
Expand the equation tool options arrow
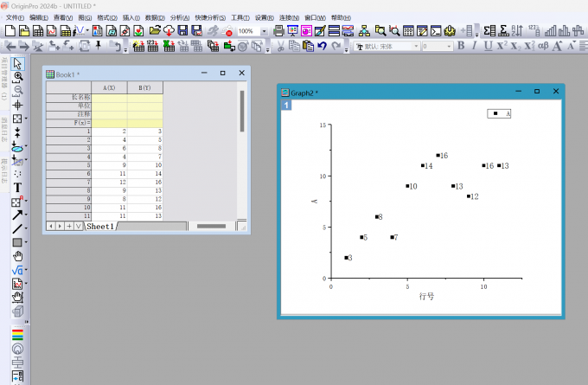(26, 270)
